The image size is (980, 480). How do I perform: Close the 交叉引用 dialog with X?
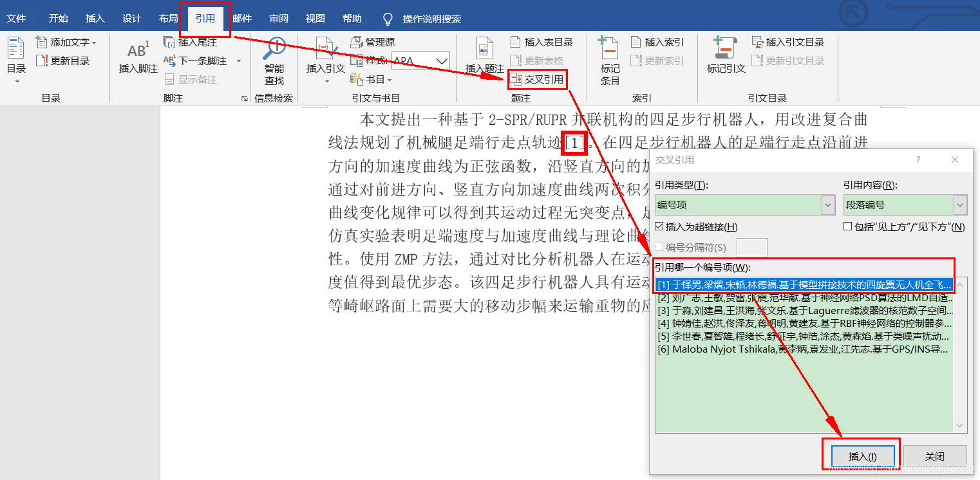[955, 160]
